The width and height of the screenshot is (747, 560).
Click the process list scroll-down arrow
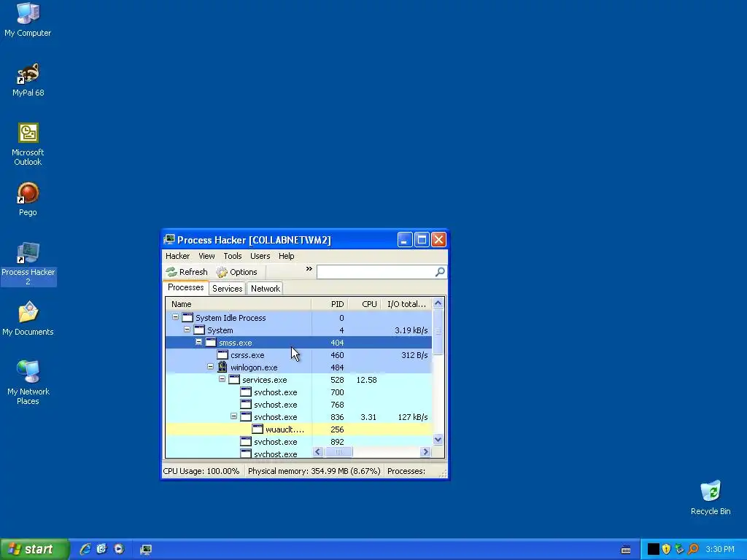tap(438, 439)
